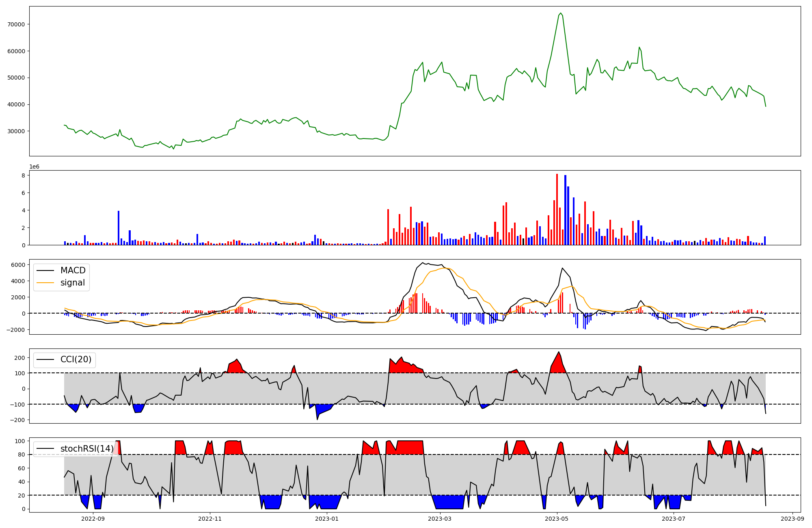Click the 2023-07 date tick label
This screenshot has height=528, width=812.
click(674, 519)
